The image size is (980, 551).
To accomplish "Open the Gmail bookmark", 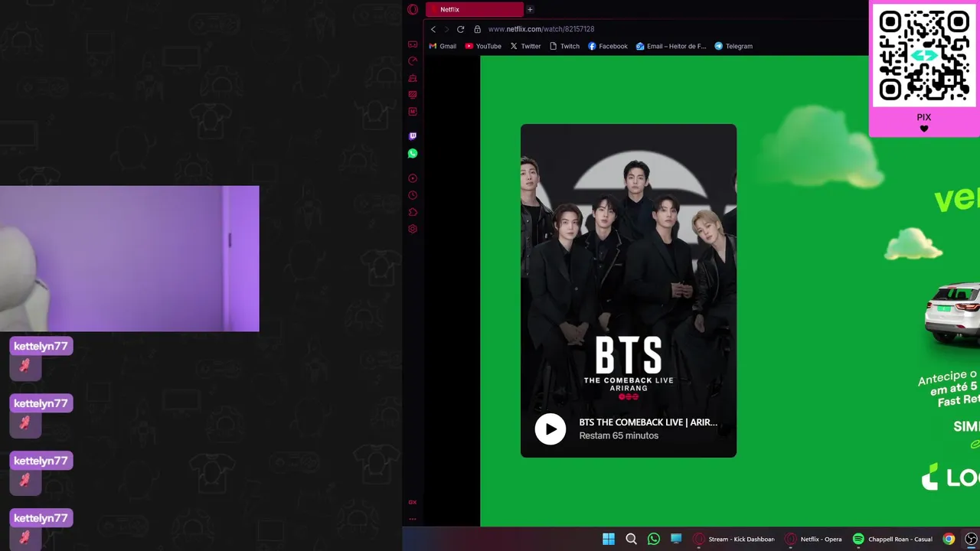I will 443,46.
